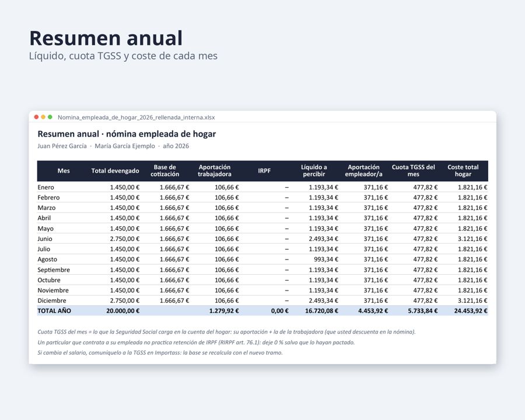Click the yellow minimize dot of the window

click(x=43, y=117)
